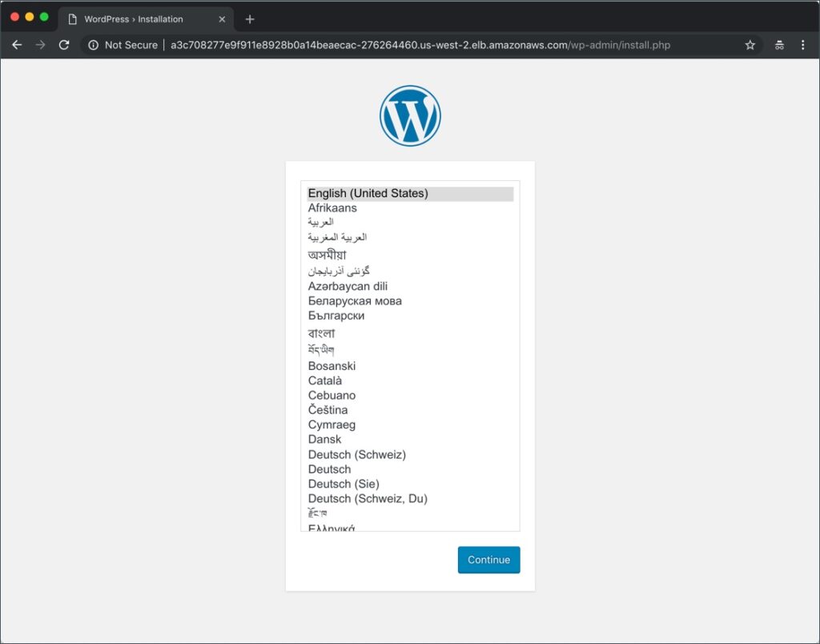Open the Chrome three-dot menu
This screenshot has height=644, width=820.
[803, 46]
